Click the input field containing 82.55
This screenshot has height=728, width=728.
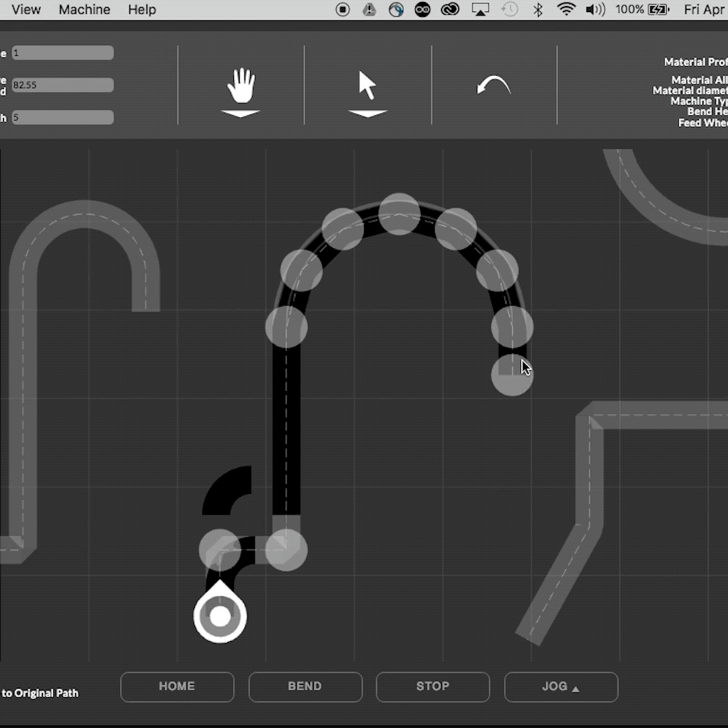pyautogui.click(x=62, y=85)
